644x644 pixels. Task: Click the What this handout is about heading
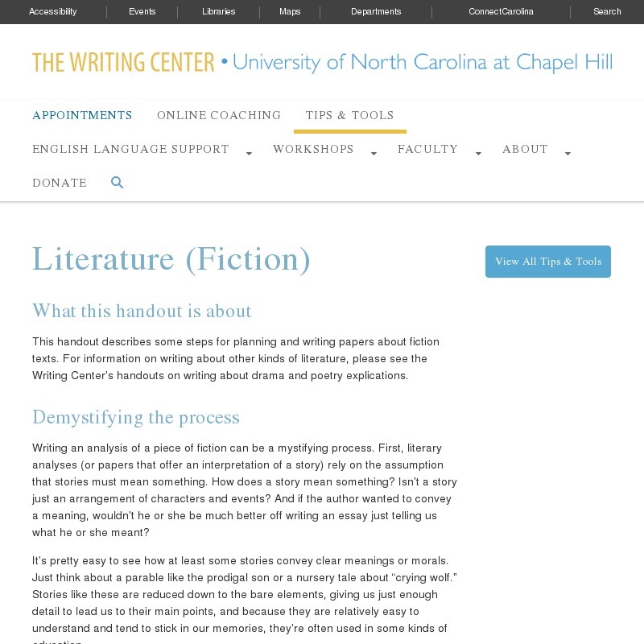[x=142, y=312]
